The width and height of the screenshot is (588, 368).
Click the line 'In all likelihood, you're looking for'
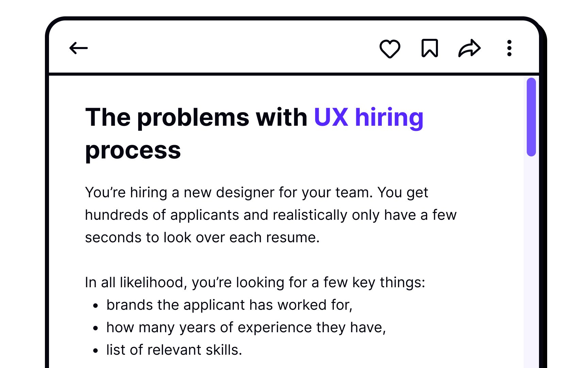(255, 282)
